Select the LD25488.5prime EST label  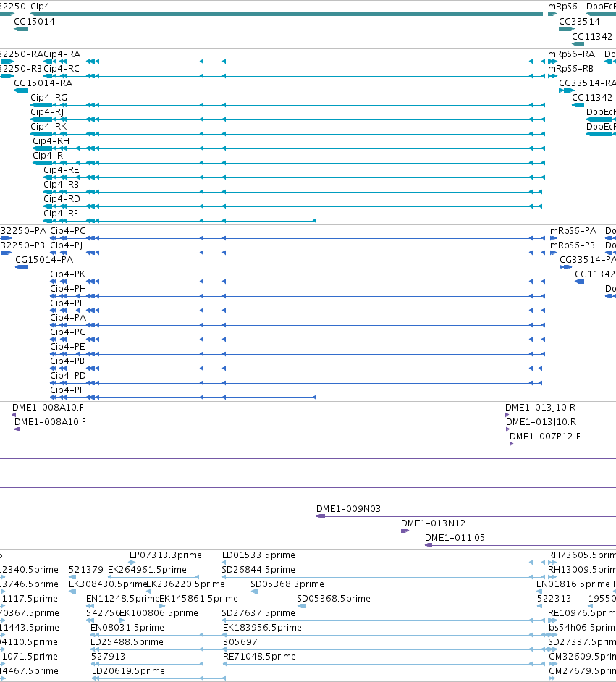coord(127,642)
